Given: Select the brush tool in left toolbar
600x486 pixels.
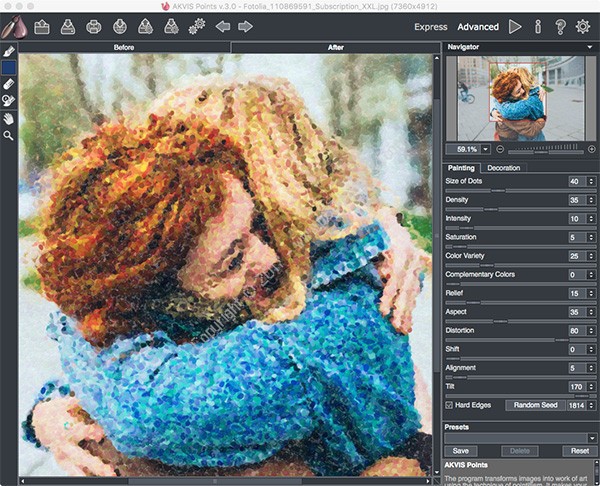Looking at the screenshot, I should pos(8,51).
